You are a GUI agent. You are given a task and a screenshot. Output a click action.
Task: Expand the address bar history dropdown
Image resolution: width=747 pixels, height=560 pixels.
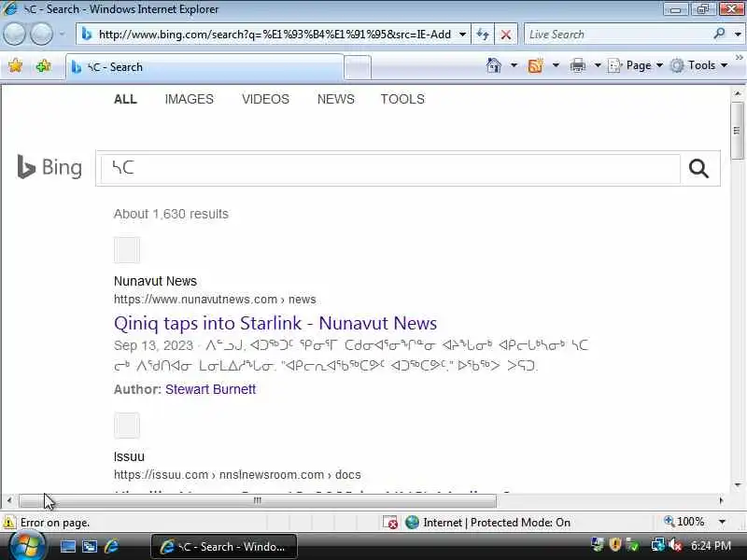(462, 35)
